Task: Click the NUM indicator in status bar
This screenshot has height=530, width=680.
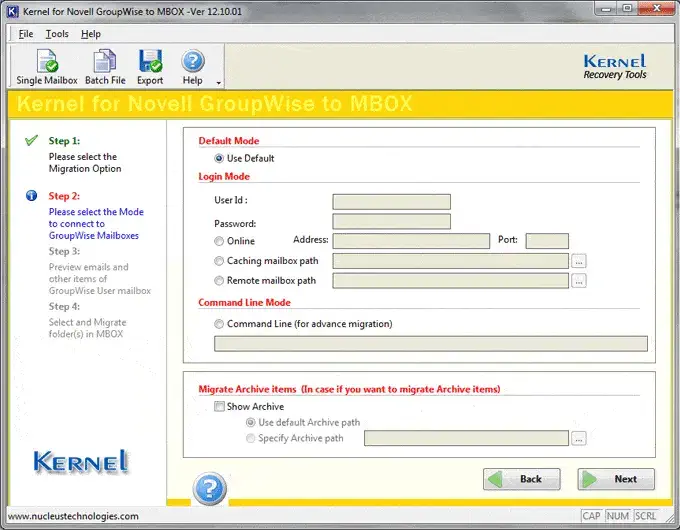Action: pos(618,516)
